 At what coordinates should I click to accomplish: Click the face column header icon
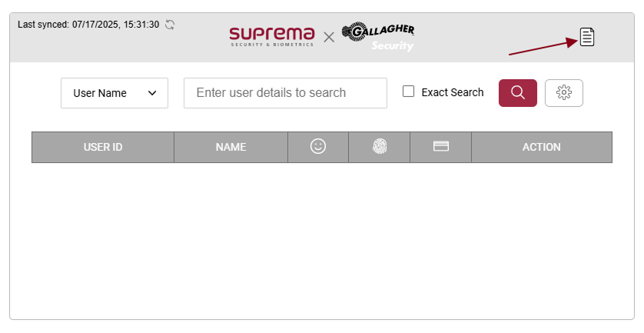click(x=318, y=146)
